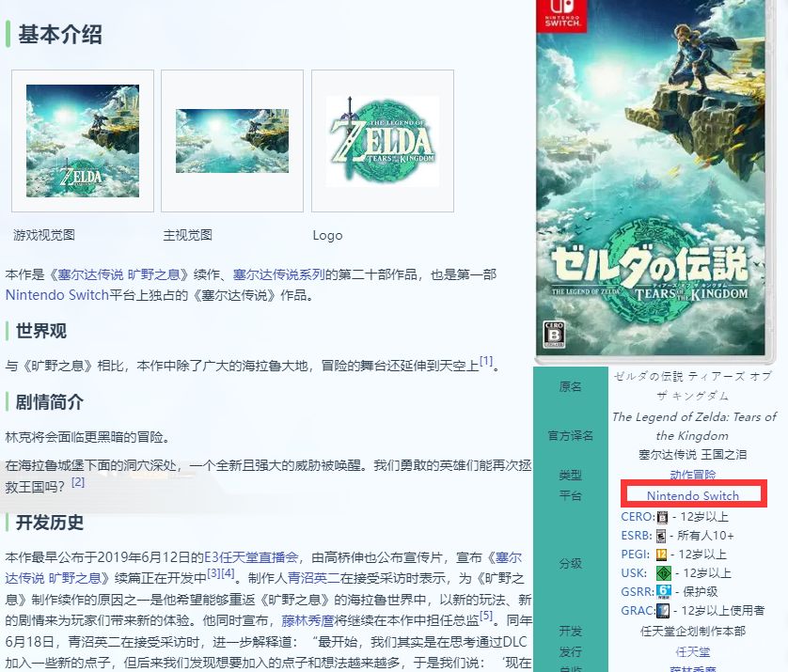This screenshot has width=788, height=672.
Task: Open citation reference [4]
Action: (228, 572)
